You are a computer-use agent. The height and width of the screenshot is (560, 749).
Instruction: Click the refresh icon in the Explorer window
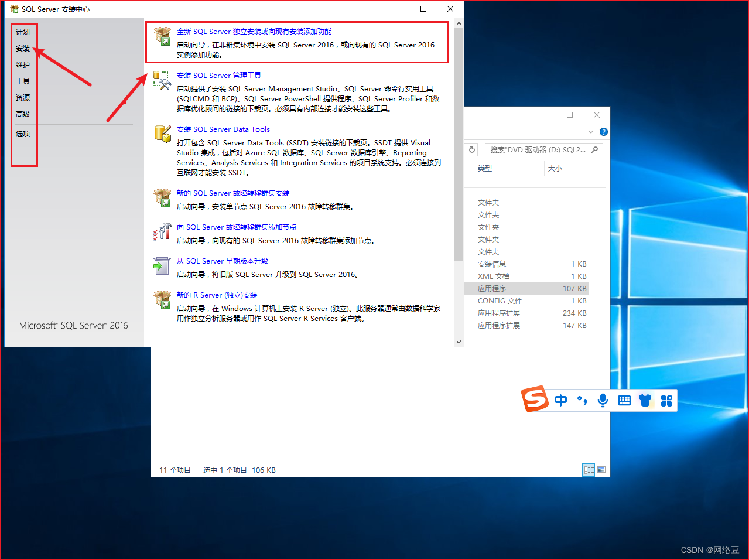472,150
